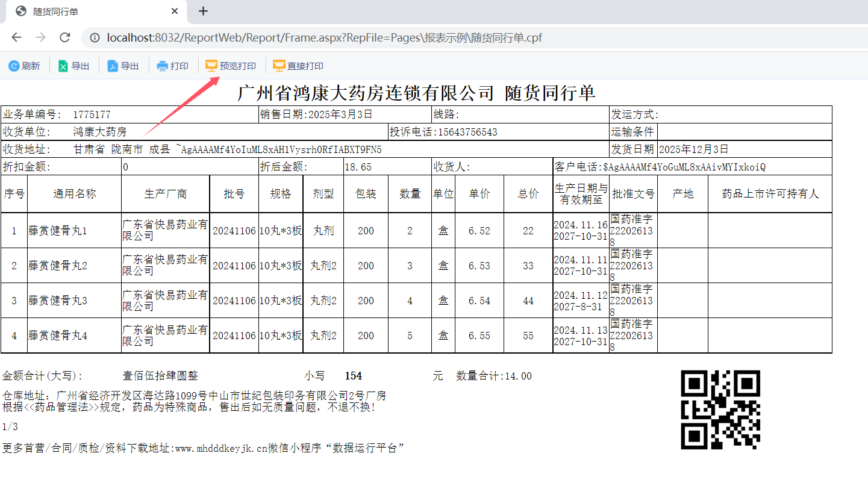Click the 发货日期 value 2025年12月3日
Viewport: 868px width, 503px height.
(x=694, y=149)
